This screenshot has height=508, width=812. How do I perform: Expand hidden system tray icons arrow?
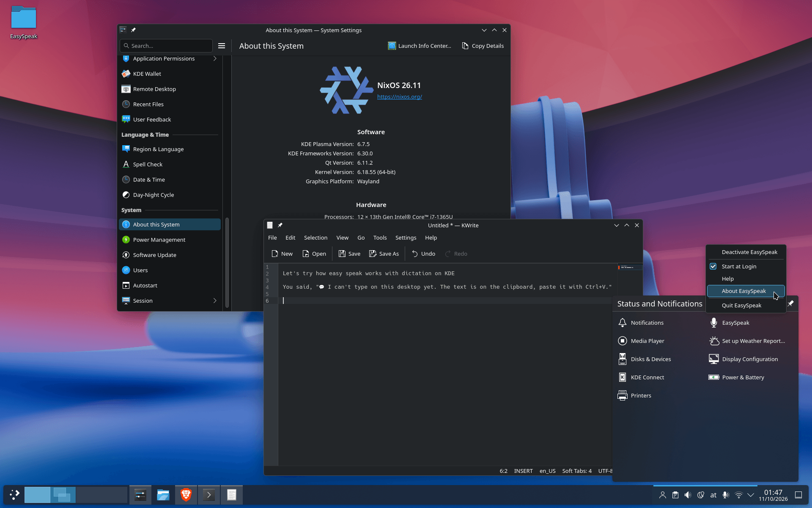751,495
